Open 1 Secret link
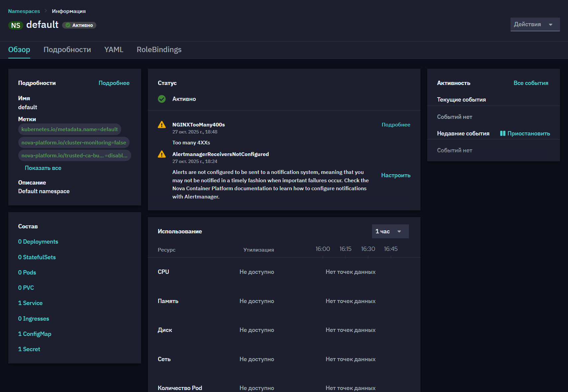 point(29,349)
